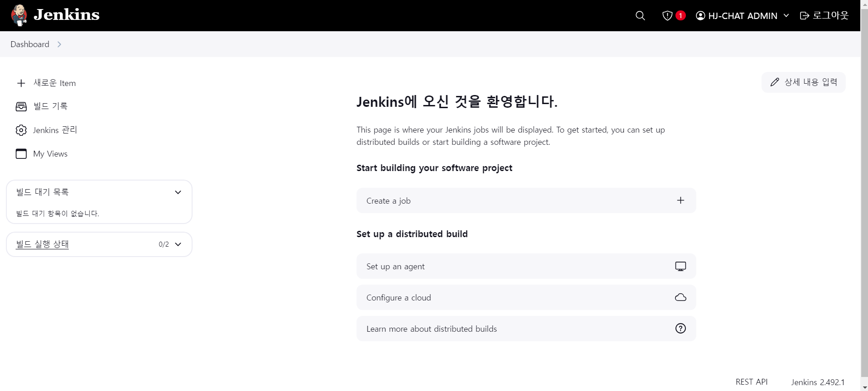
Task: Click the question mark help icon
Action: click(x=680, y=329)
